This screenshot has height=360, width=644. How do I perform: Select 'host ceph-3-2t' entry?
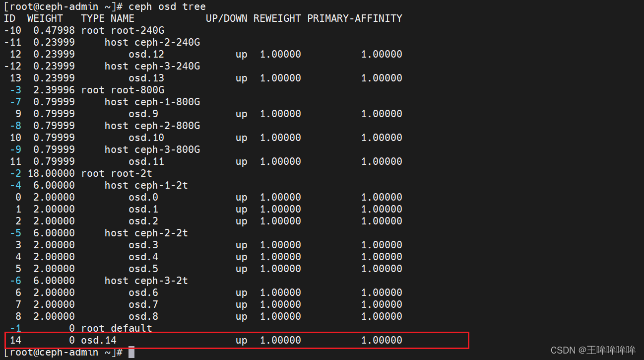coord(146,281)
